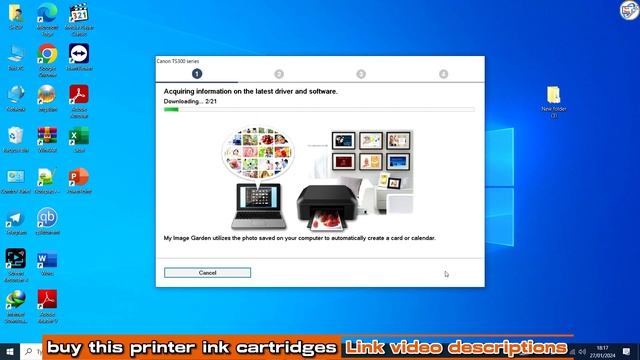640x360 pixels.
Task: Cancel the Canon driver download
Action: (207, 273)
